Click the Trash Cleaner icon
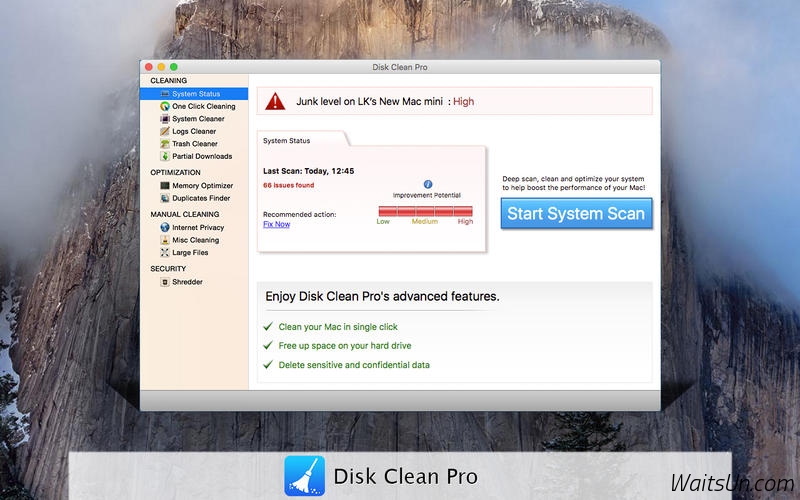Viewport: 800px width, 500px height. coord(165,144)
